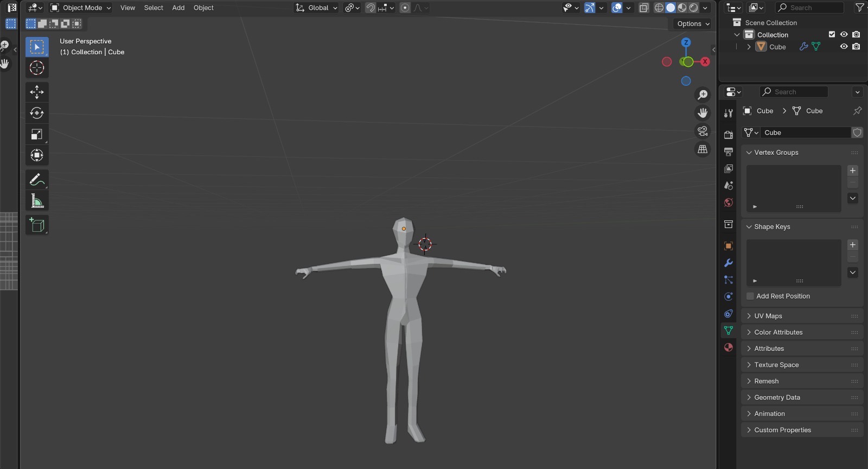Toggle camera view in viewport

[x=703, y=131]
